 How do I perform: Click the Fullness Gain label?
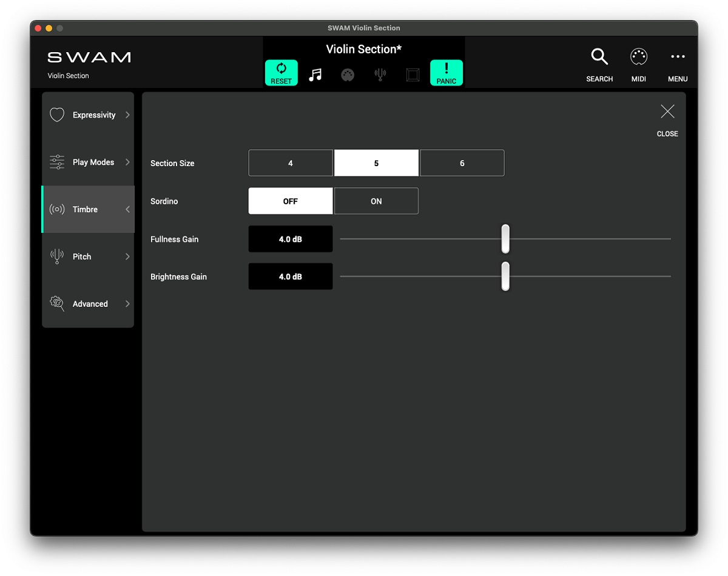pos(175,239)
